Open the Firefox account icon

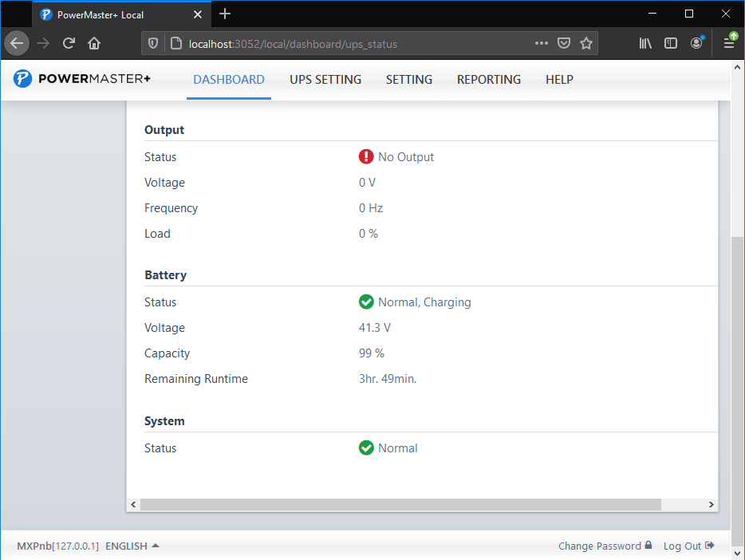tap(696, 44)
